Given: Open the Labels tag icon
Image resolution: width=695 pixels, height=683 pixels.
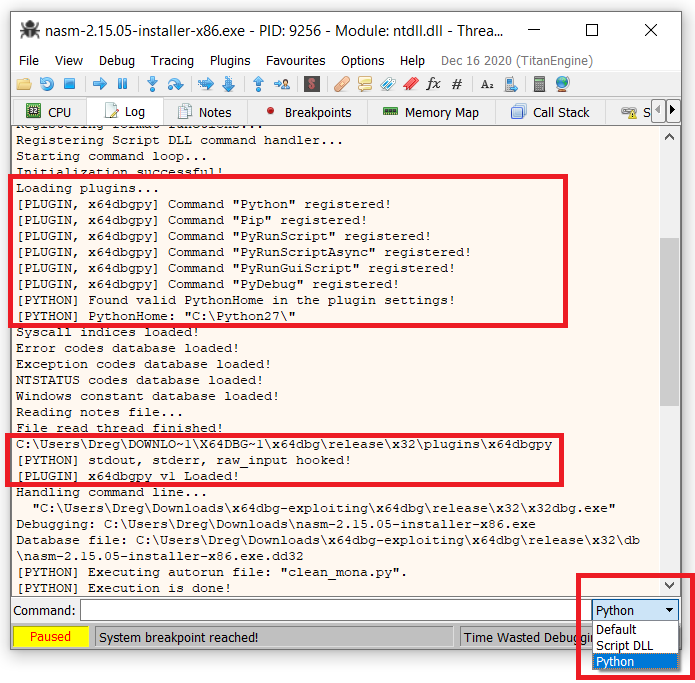Looking at the screenshot, I should [388, 84].
